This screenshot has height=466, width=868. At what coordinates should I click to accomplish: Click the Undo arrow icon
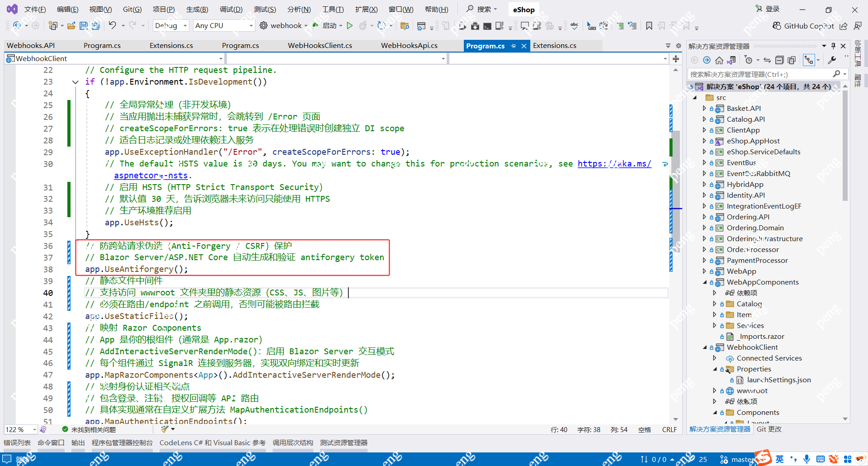pos(112,25)
